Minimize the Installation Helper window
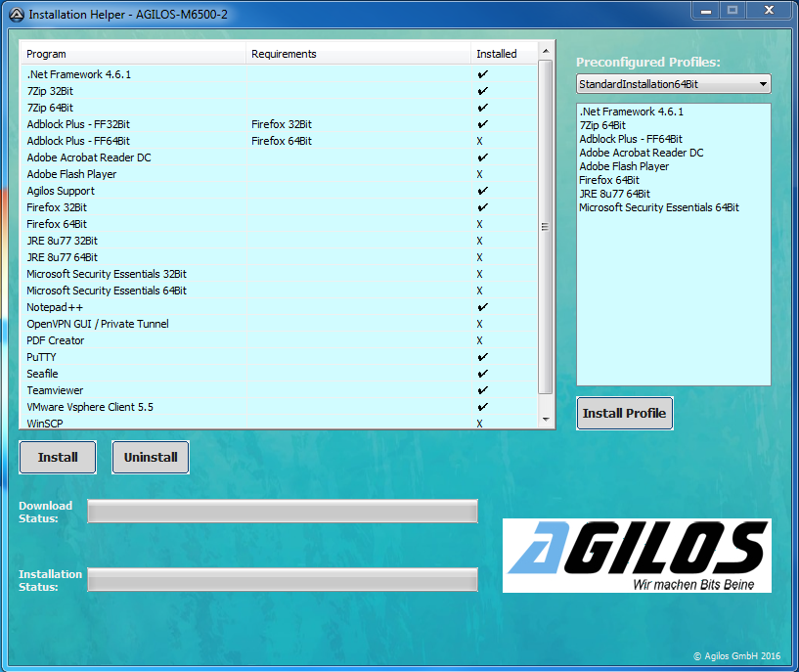 coord(706,11)
